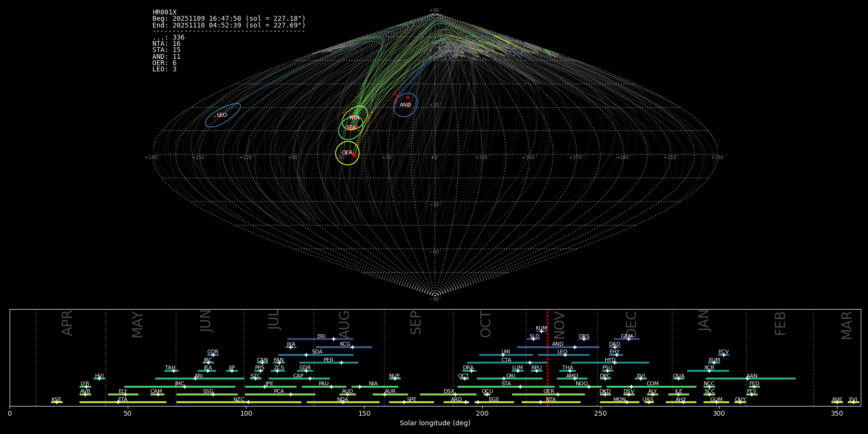This screenshot has width=868, height=434.
Task: Click the 'Solar longitude (deg)' axis label
Action: (435, 423)
